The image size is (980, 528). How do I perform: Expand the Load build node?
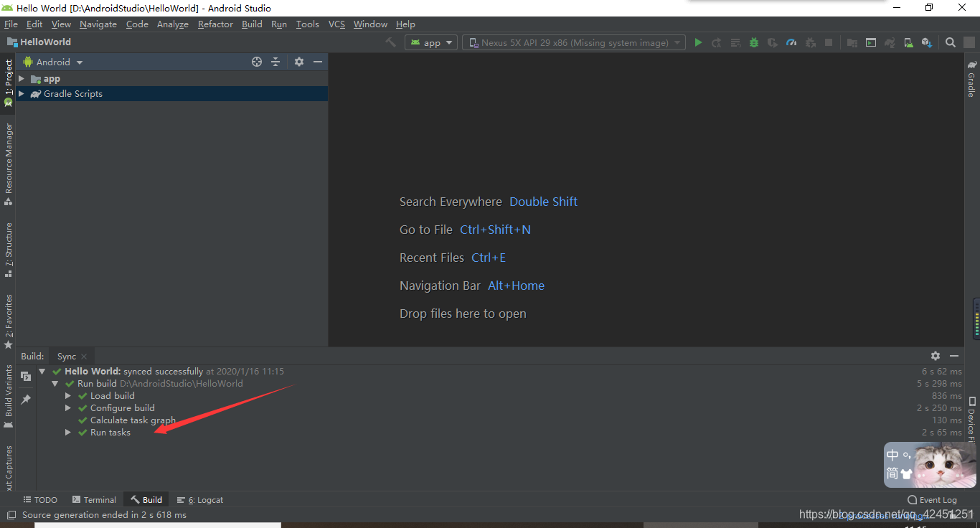(68, 396)
